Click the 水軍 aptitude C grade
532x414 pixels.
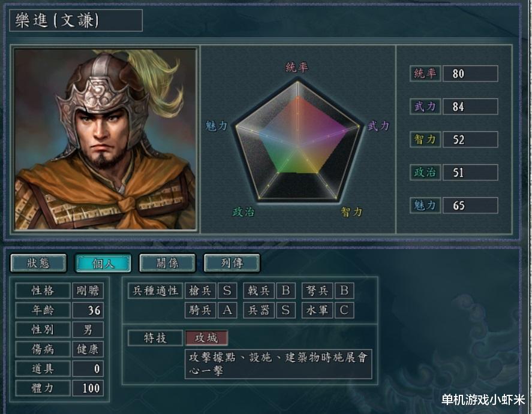(344, 310)
